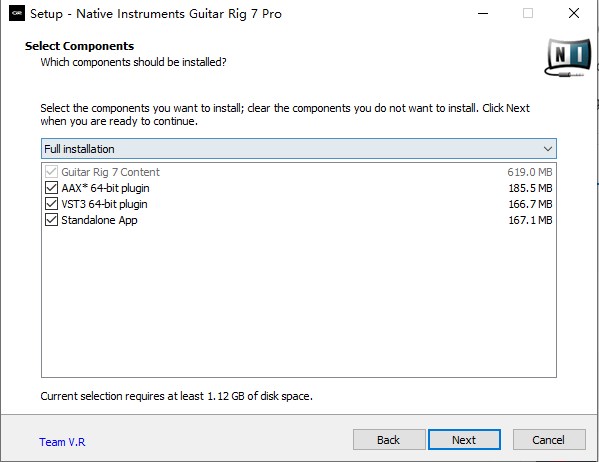Click the AAX* 64-bit plugin label
This screenshot has width=599, height=462.
[105, 188]
